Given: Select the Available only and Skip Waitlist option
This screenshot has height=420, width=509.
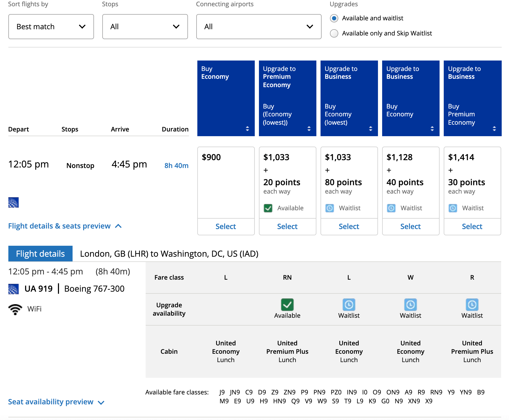Looking at the screenshot, I should click(x=334, y=33).
